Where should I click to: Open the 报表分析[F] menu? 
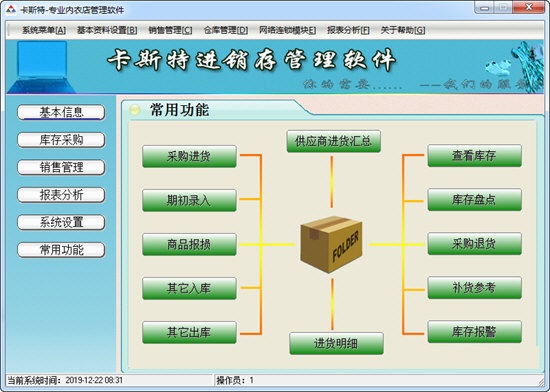coord(348,30)
